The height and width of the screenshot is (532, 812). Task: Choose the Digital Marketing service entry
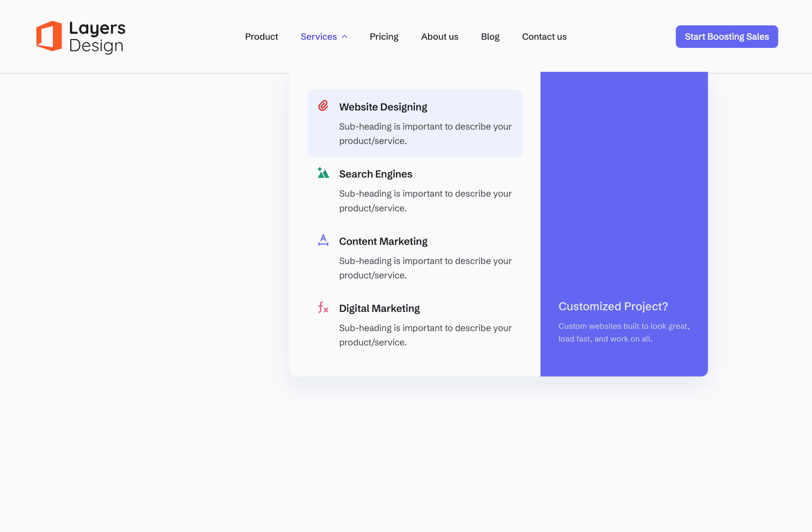click(x=379, y=308)
